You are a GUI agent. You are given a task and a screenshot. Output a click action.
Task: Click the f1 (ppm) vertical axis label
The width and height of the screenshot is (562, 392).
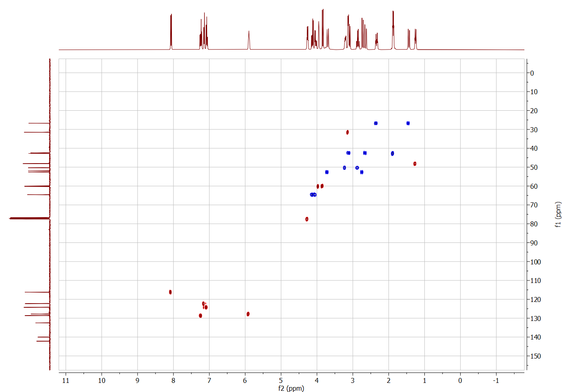(x=558, y=214)
